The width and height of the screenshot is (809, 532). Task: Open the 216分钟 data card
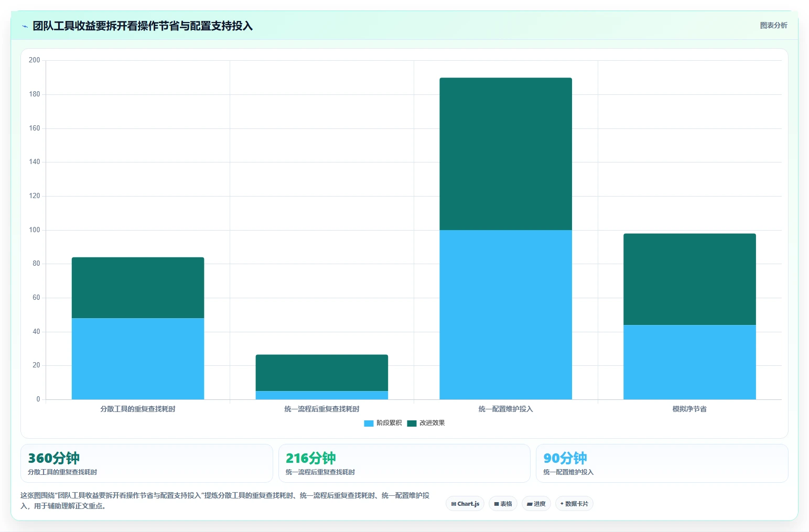pyautogui.click(x=404, y=463)
